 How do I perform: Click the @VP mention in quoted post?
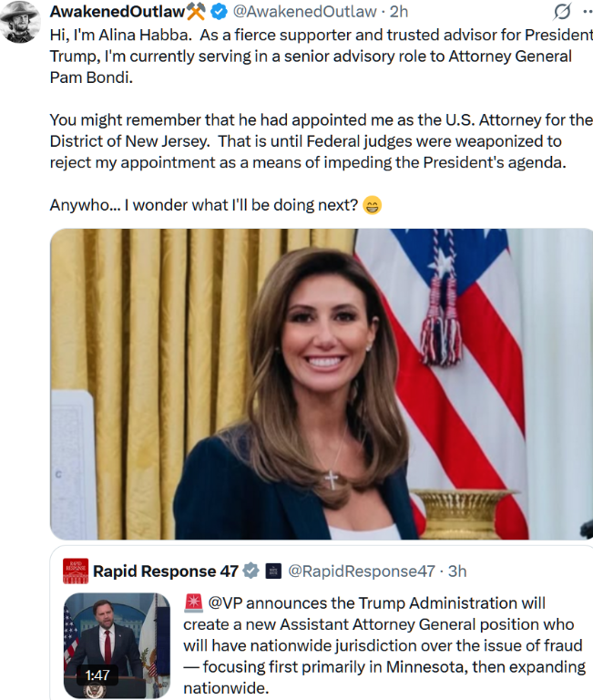(225, 603)
